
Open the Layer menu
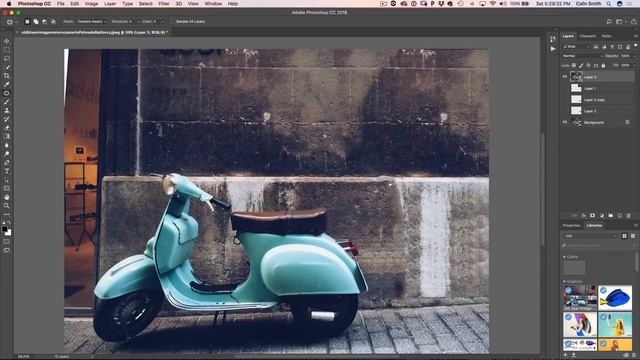(110, 4)
